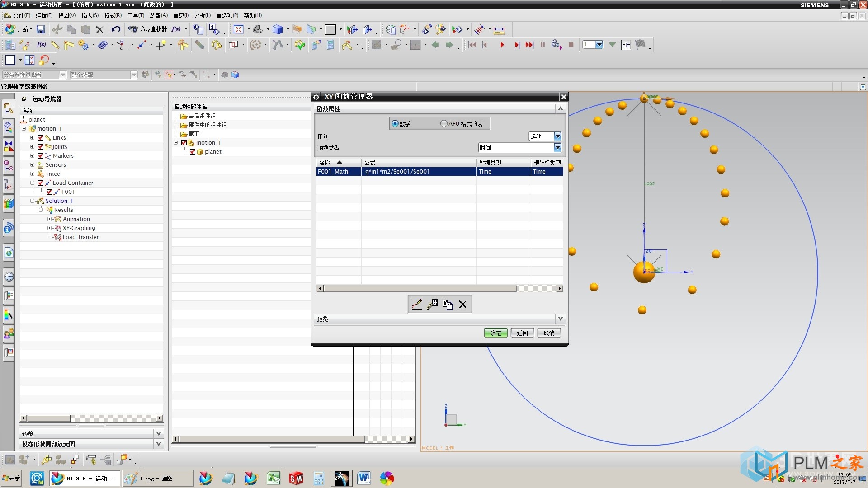868x488 pixels.
Task: Toggle the Links checkbox
Action: 41,138
